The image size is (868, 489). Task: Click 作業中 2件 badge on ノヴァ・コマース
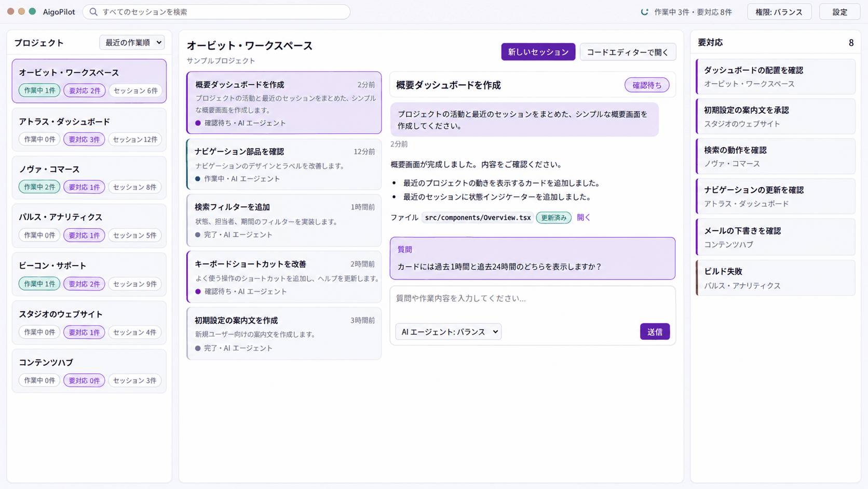(x=39, y=187)
